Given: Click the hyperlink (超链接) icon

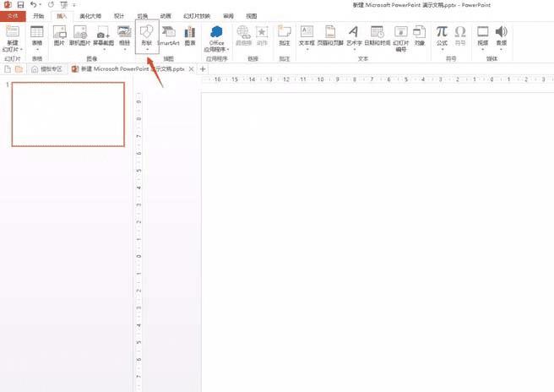Looking at the screenshot, I should [x=243, y=32].
